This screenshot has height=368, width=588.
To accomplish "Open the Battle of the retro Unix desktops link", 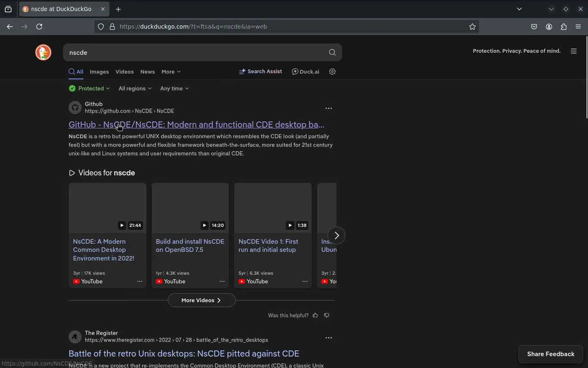I will [x=184, y=354].
